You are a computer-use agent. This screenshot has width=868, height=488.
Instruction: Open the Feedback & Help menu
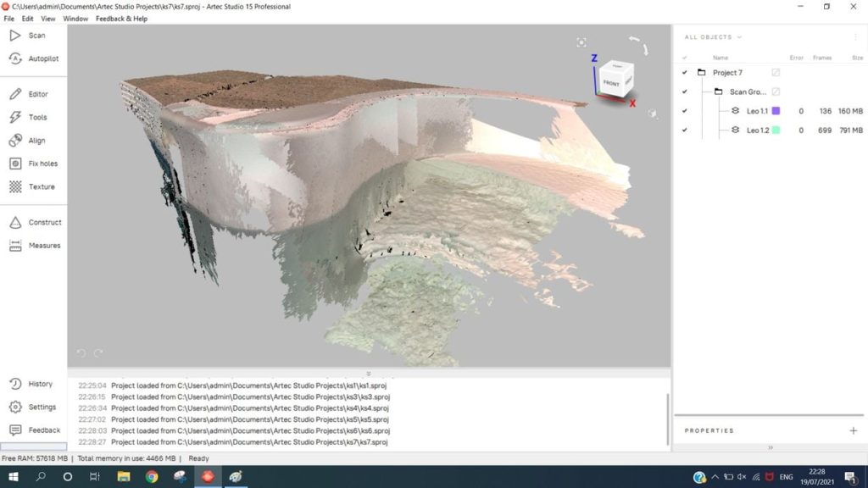121,19
